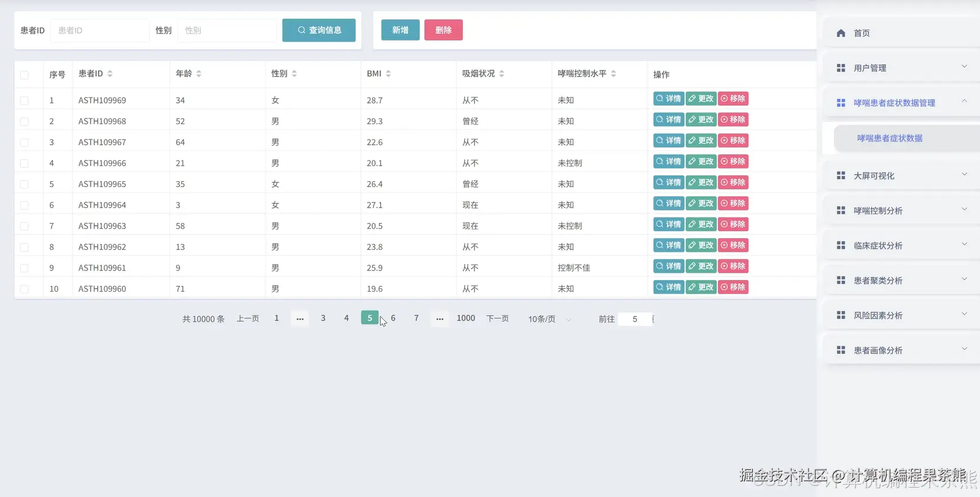Check the row 6 checkbox for ASTH109964

tap(24, 205)
